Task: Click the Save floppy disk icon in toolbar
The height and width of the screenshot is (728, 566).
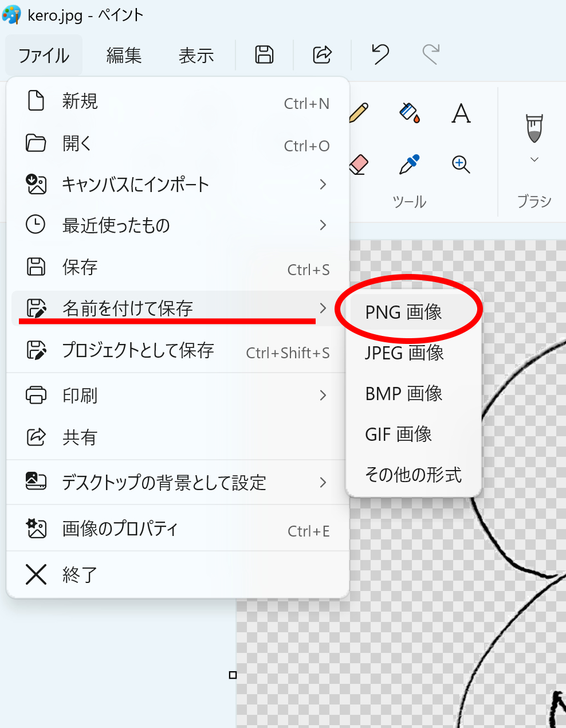Action: [x=264, y=55]
